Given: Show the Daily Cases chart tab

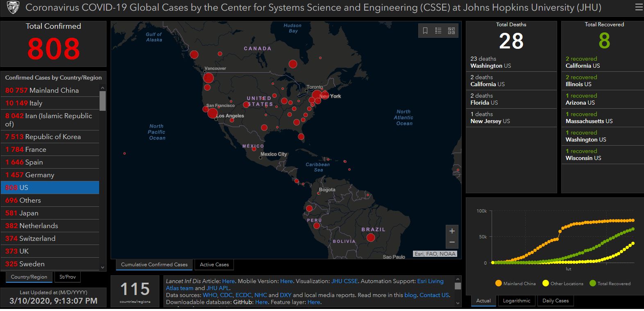Looking at the screenshot, I should 556,301.
